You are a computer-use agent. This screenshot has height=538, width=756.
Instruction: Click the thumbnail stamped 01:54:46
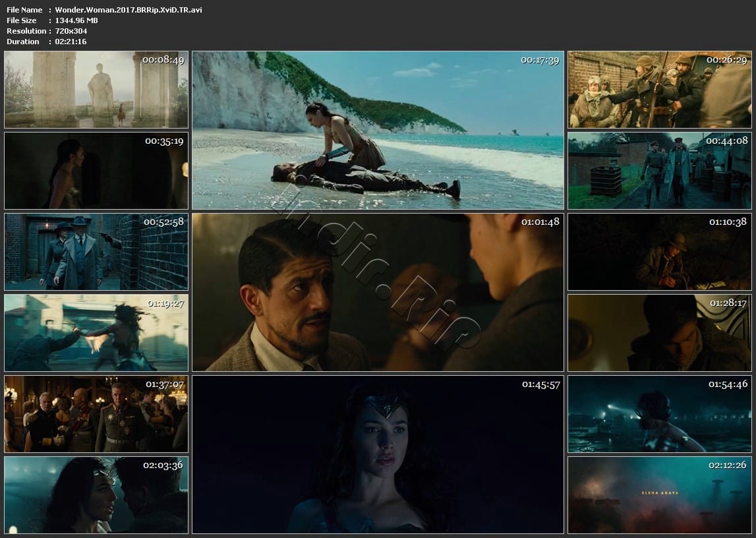click(660, 414)
